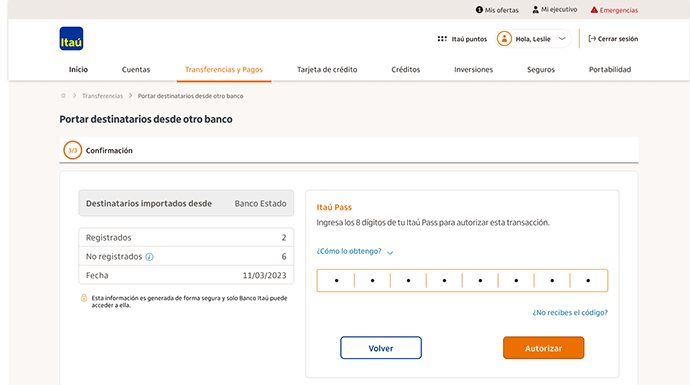Click the date 11/03/2023
690x385 pixels.
tap(264, 275)
